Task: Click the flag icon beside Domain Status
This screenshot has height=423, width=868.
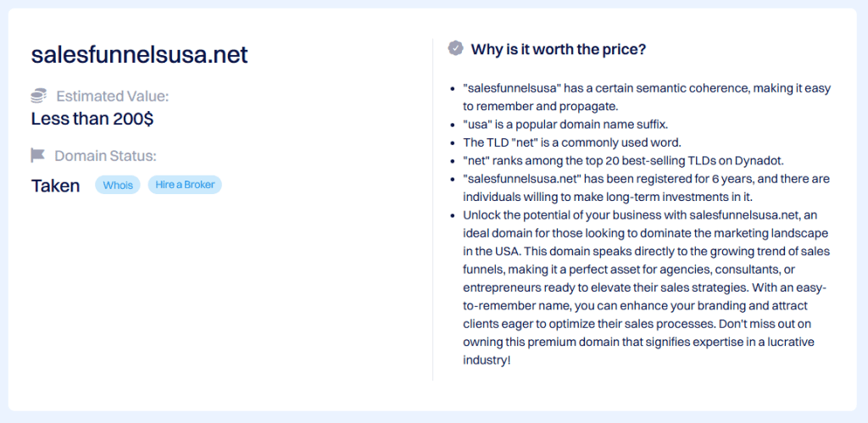Action: click(x=38, y=155)
